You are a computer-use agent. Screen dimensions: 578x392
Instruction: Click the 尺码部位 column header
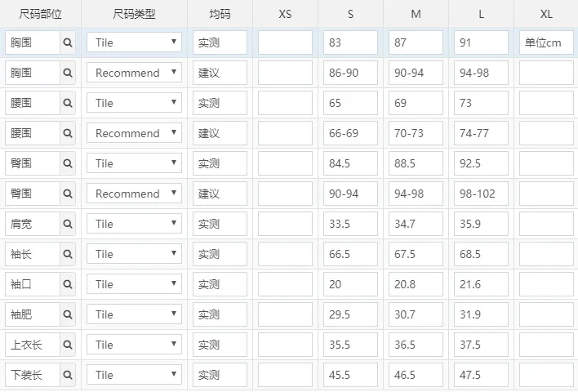[40, 15]
